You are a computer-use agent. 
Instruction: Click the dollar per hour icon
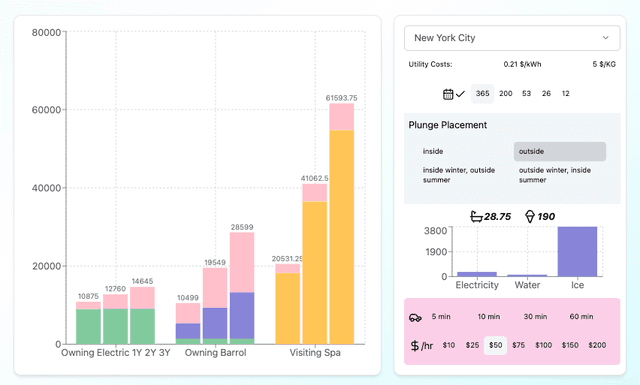pyautogui.click(x=421, y=346)
